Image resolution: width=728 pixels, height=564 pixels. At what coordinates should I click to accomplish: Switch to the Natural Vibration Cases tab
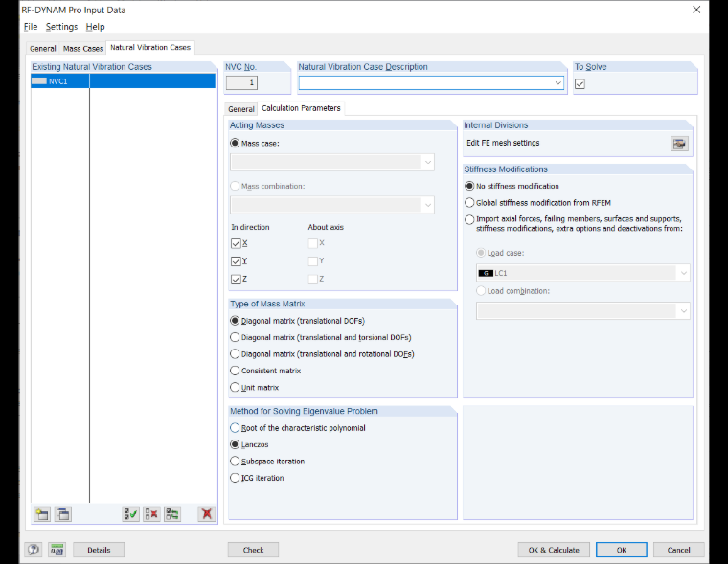tap(150, 47)
